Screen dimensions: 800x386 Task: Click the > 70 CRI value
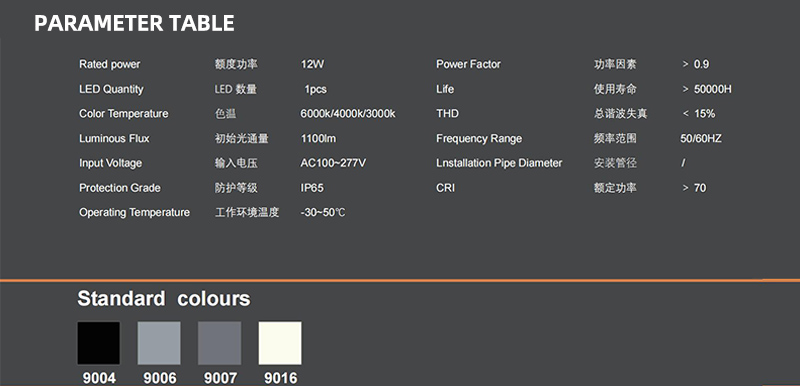pos(694,188)
